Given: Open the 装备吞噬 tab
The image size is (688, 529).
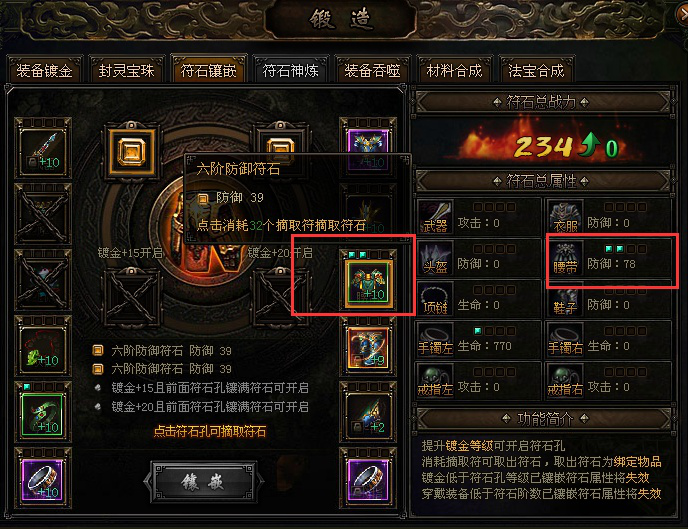Looking at the screenshot, I should point(373,70).
